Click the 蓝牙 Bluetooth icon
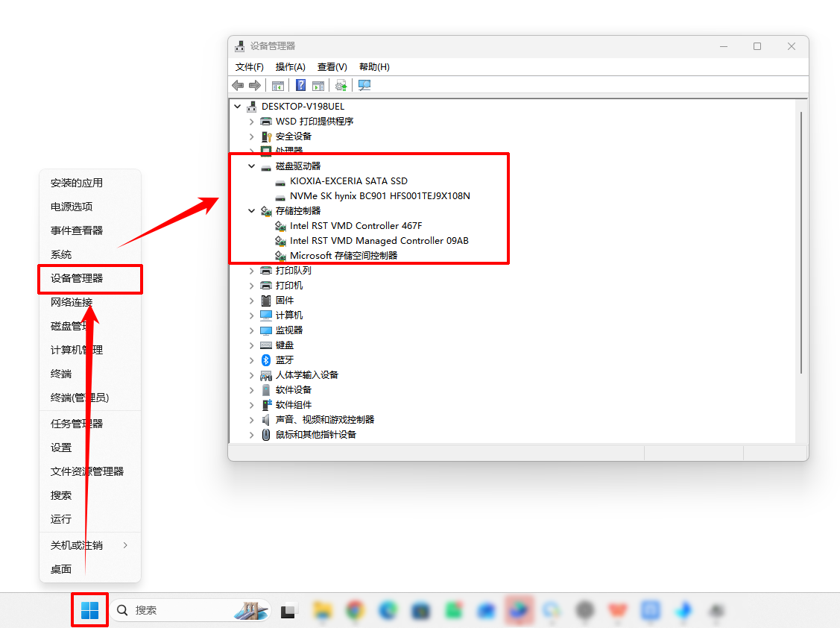Image resolution: width=840 pixels, height=628 pixels. coord(265,359)
